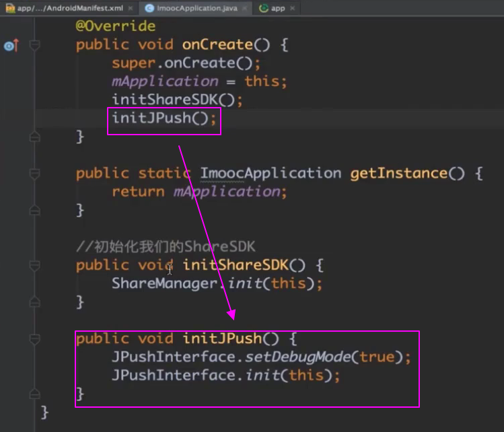Screen dimensions: 504x432
Task: Switch to the ImoocApplication.java tab
Action: pos(196,8)
